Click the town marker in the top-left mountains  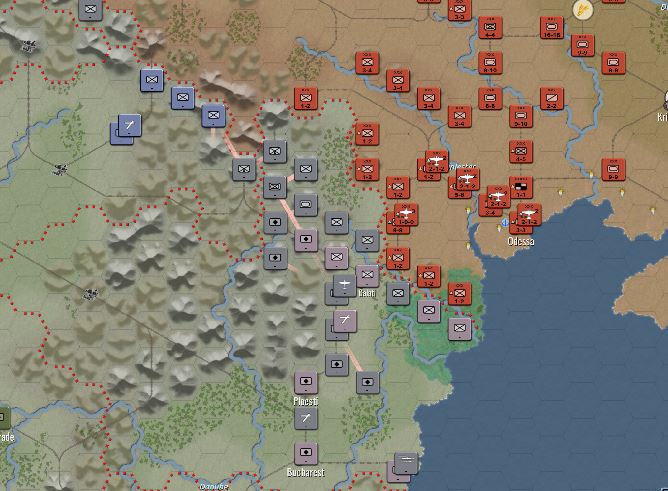pyautogui.click(x=28, y=45)
